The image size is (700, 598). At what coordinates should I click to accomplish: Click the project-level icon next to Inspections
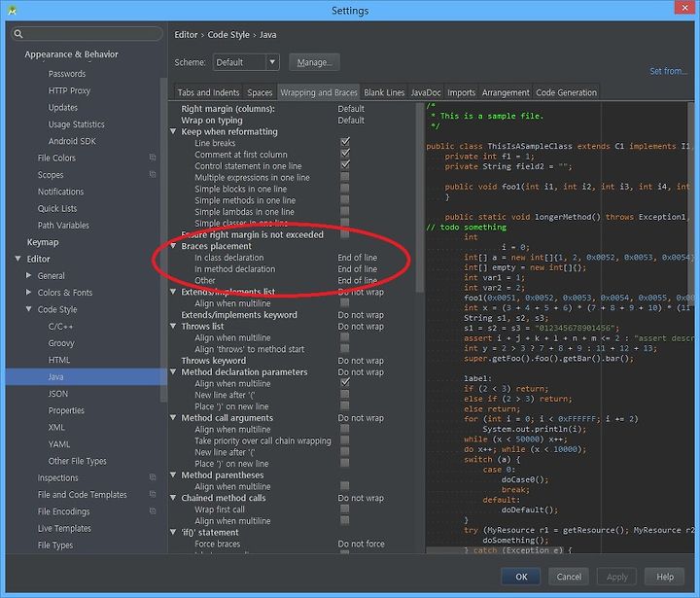(153, 477)
